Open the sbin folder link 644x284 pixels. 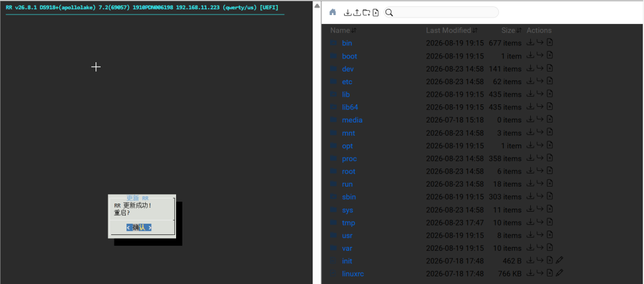click(348, 197)
